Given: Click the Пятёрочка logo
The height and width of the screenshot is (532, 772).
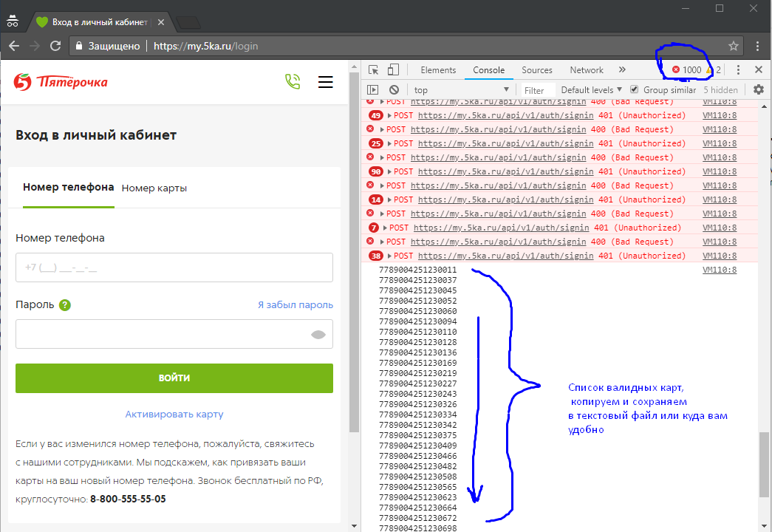Looking at the screenshot, I should (x=61, y=82).
